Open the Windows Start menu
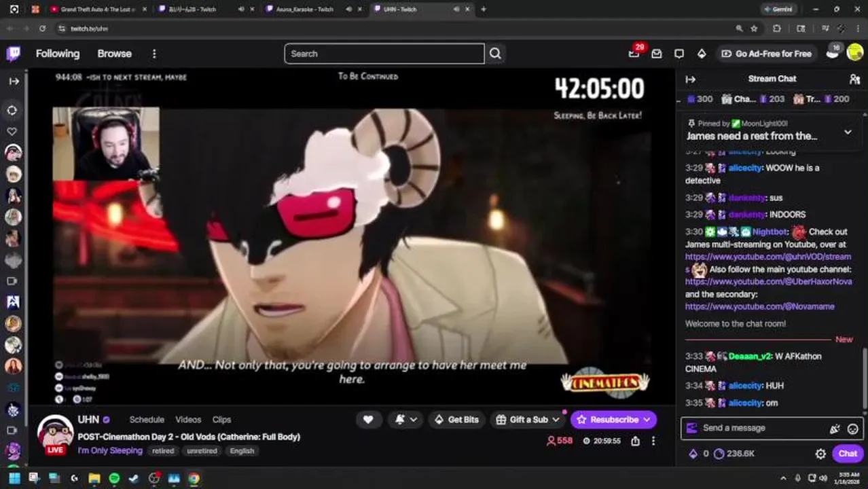The image size is (868, 489). 14,478
